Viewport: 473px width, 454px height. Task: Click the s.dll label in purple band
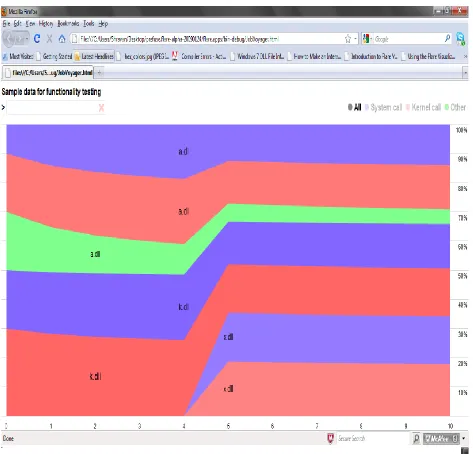click(x=228, y=337)
